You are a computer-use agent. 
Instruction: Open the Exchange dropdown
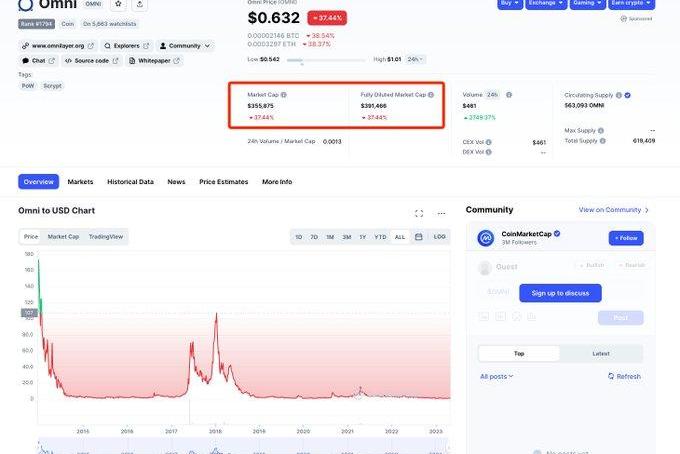[546, 3]
